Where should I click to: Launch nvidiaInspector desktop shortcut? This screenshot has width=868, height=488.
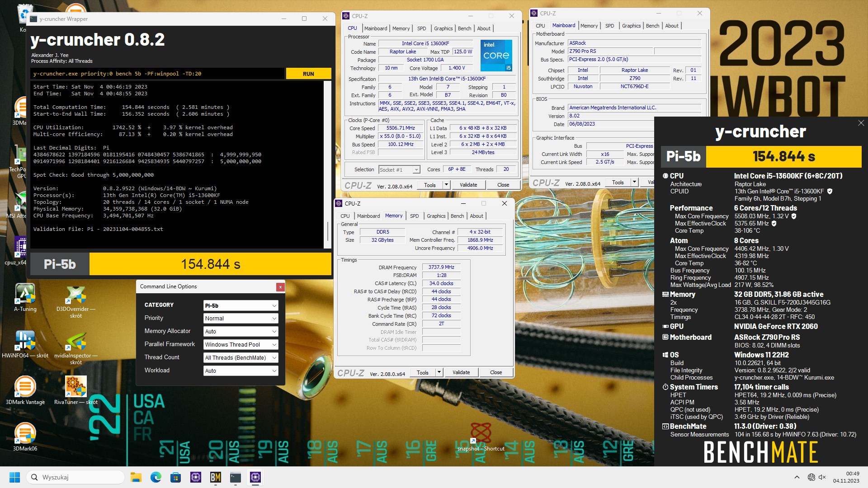click(x=76, y=347)
